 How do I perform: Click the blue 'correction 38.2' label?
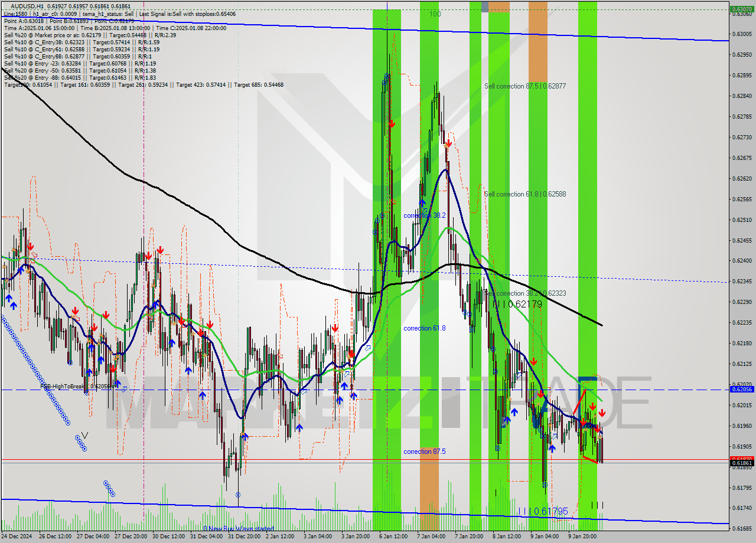pos(424,216)
